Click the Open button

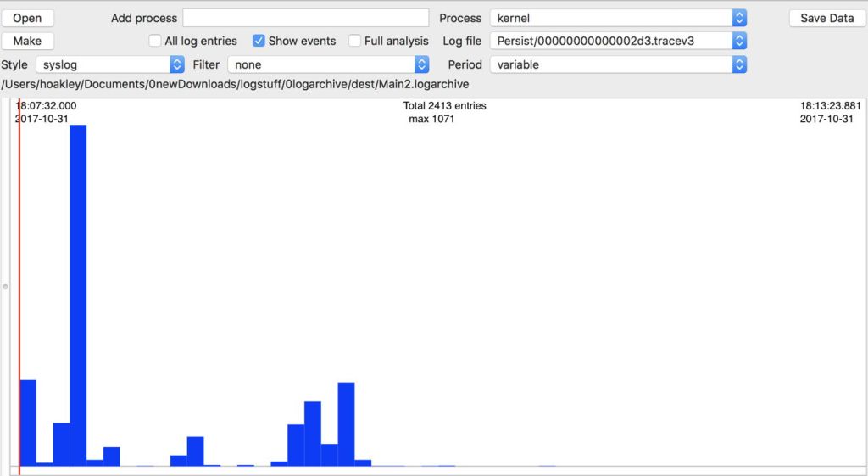tap(27, 18)
